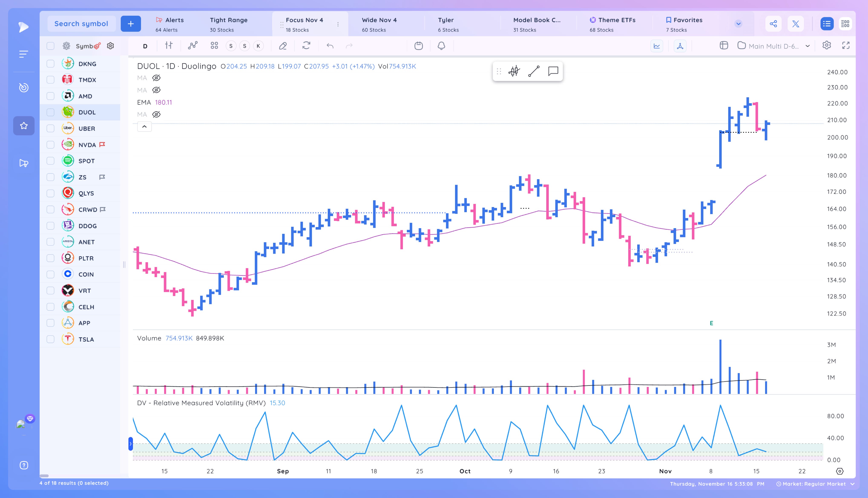
Task: Open the calendar date icon
Action: point(418,46)
